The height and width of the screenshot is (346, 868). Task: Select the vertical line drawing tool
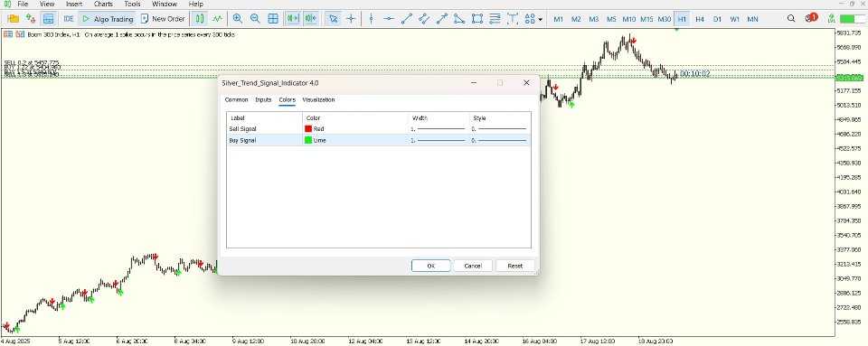click(371, 19)
